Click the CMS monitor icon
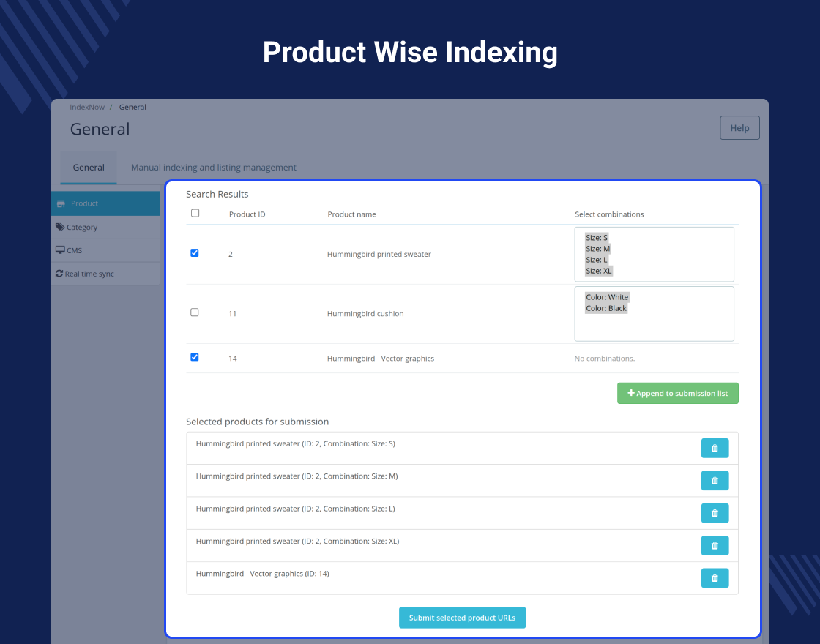This screenshot has width=820, height=644. point(60,250)
